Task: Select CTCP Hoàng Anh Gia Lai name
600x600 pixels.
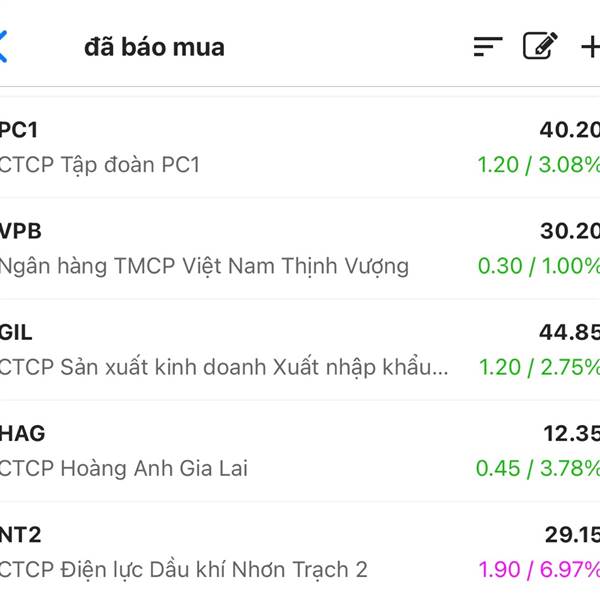Action: pos(124,468)
